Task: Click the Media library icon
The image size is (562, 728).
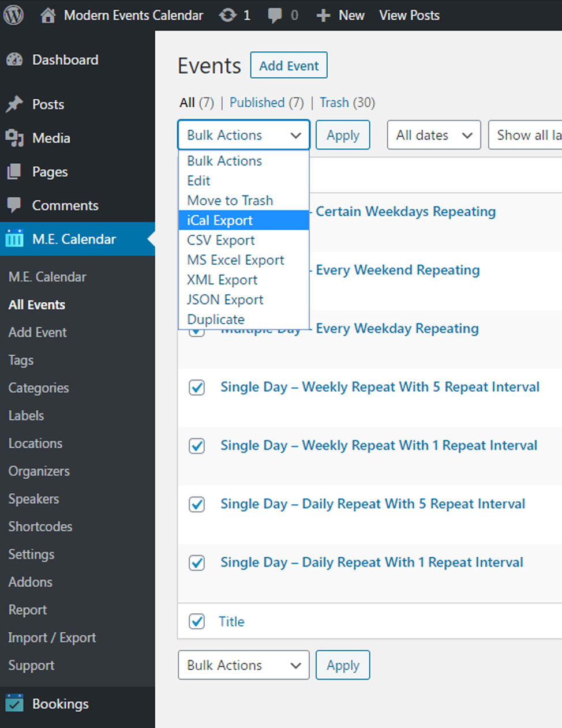Action: (x=14, y=138)
